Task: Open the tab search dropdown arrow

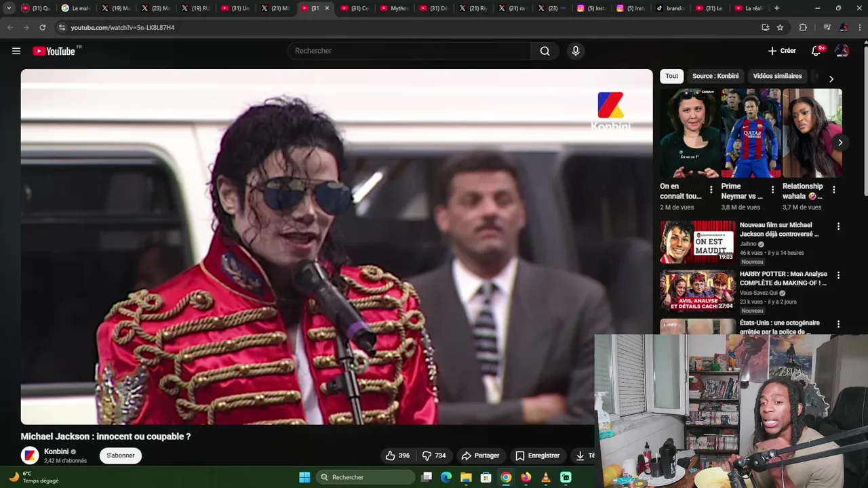Action: click(x=9, y=8)
